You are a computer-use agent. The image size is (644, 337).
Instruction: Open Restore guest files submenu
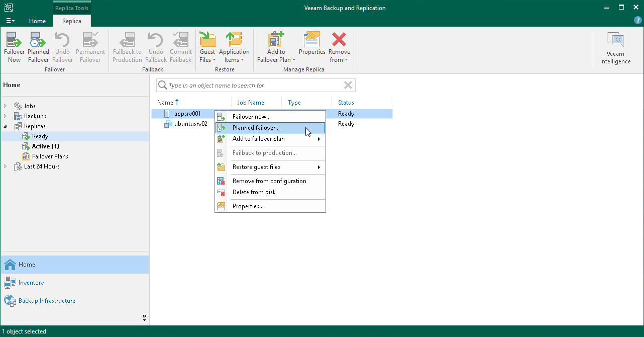270,167
